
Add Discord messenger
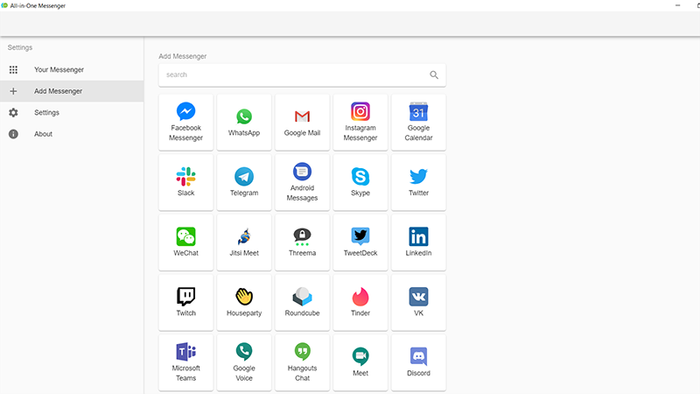click(x=418, y=362)
